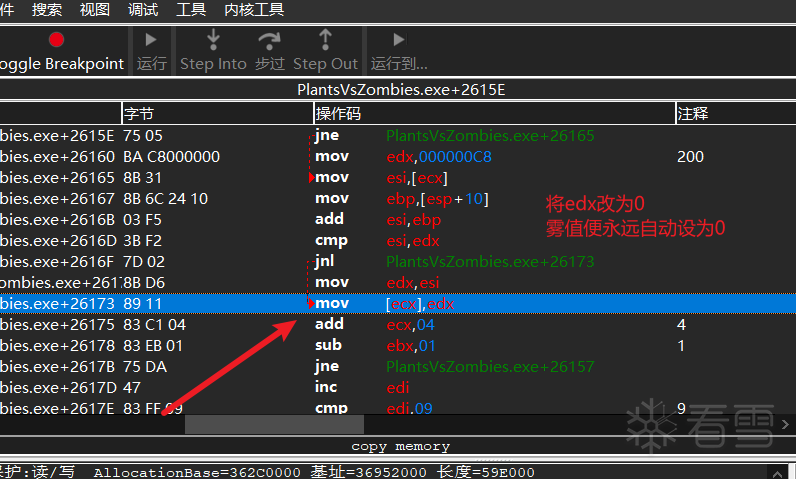Screen dimensions: 796x479
Task: Select the mov edx,000000C8 instruction row
Action: [x=398, y=156]
